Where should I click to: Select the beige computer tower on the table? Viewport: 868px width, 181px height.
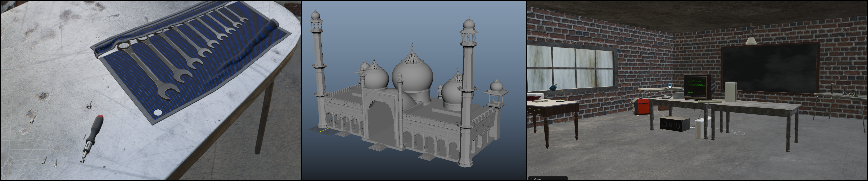pos(731,92)
